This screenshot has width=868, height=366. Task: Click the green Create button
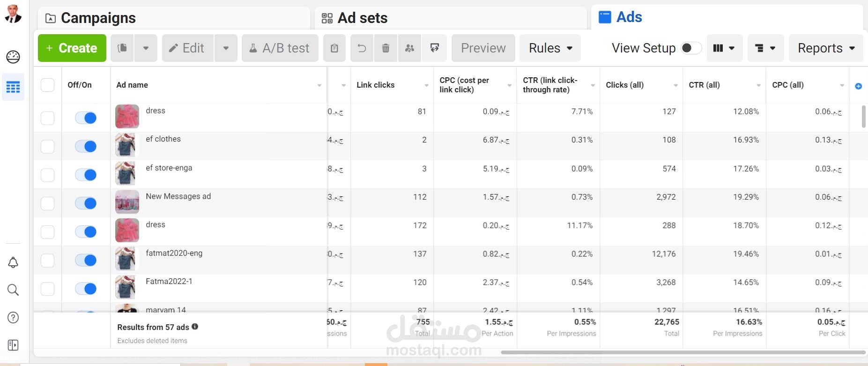pyautogui.click(x=72, y=48)
